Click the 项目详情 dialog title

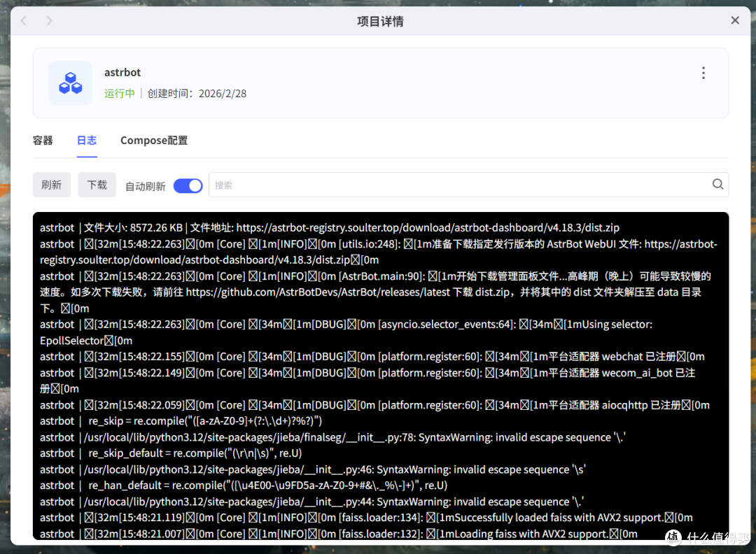(x=380, y=21)
